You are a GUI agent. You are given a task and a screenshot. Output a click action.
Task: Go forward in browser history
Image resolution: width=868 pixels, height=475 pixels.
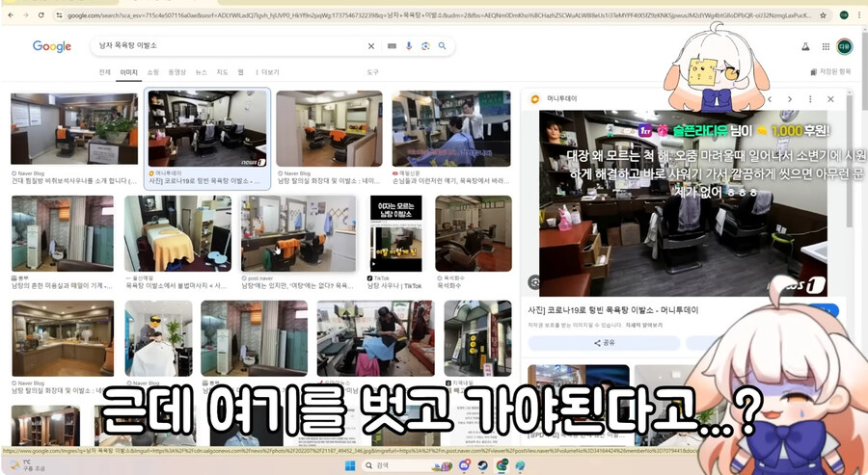[x=26, y=14]
